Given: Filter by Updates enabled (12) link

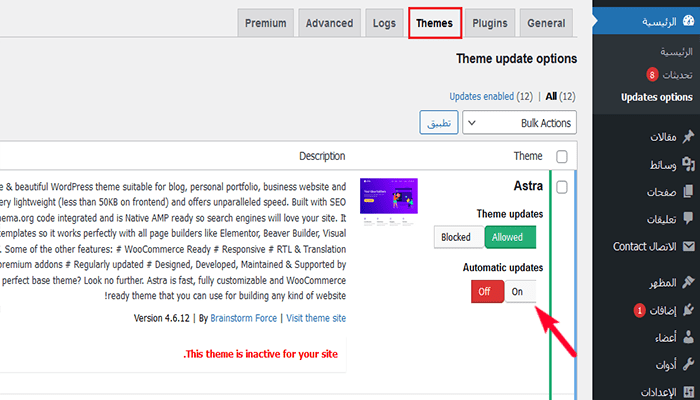Looking at the screenshot, I should (x=491, y=96).
